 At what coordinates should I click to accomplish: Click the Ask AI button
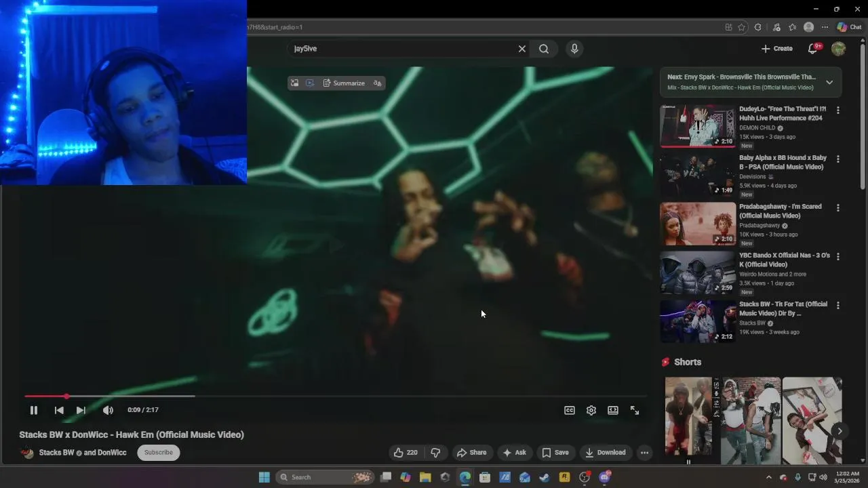(x=514, y=453)
